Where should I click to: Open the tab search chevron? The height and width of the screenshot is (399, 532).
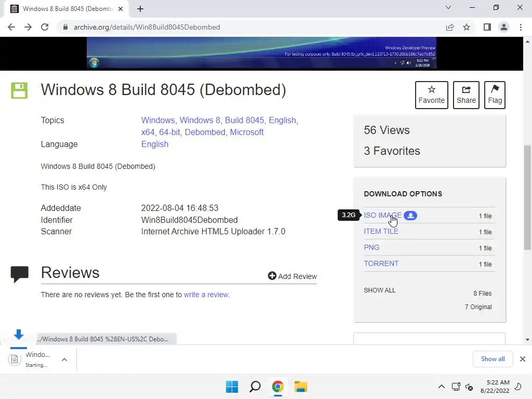click(448, 7)
